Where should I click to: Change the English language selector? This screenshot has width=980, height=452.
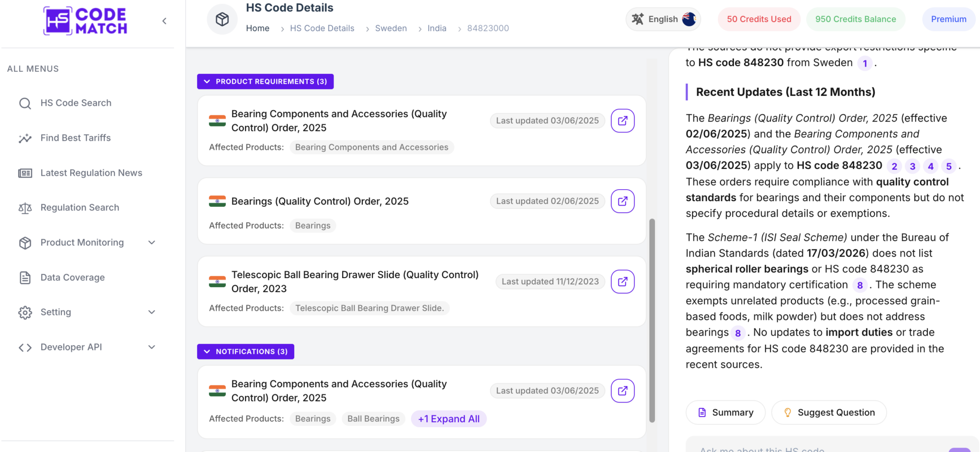663,19
